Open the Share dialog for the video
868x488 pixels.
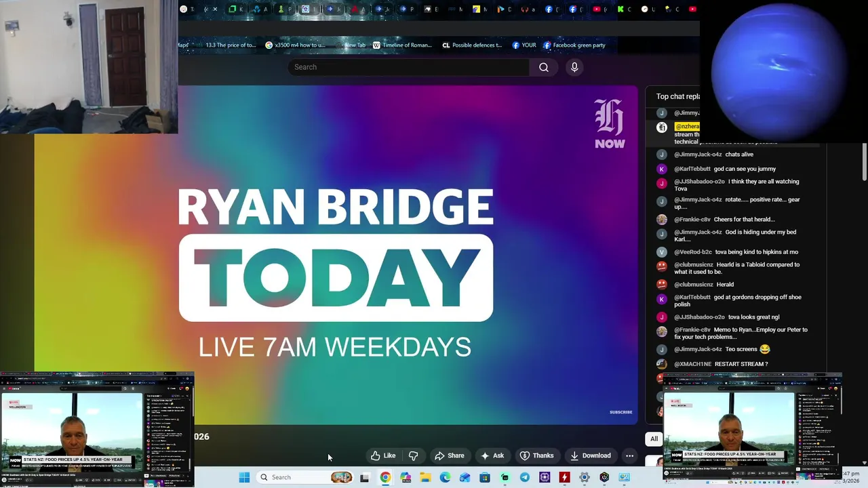click(x=450, y=455)
